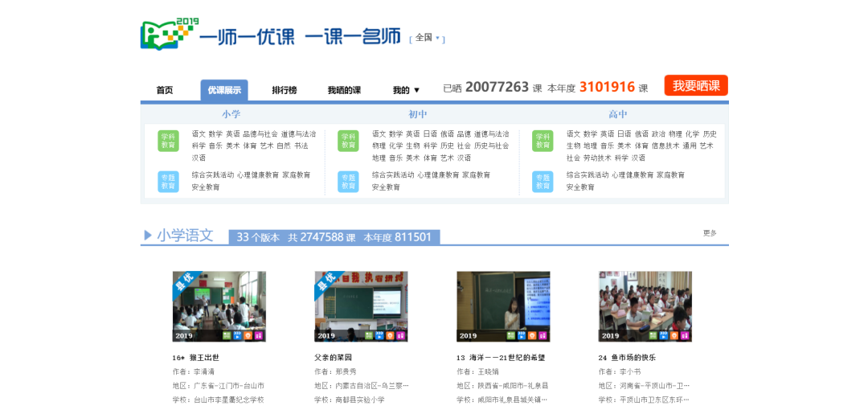Open 安全教育 in 初中 专题教育
Viewport: 868px width, 410px height.
[386, 187]
